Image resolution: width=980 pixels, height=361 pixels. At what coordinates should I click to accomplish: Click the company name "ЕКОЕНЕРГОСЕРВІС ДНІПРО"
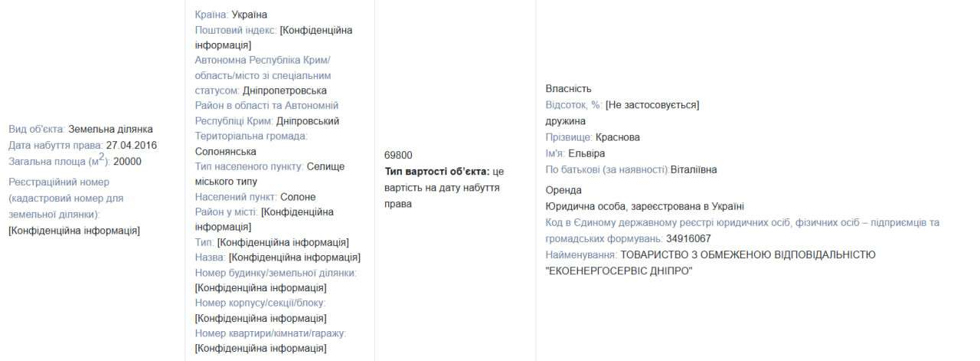click(619, 271)
